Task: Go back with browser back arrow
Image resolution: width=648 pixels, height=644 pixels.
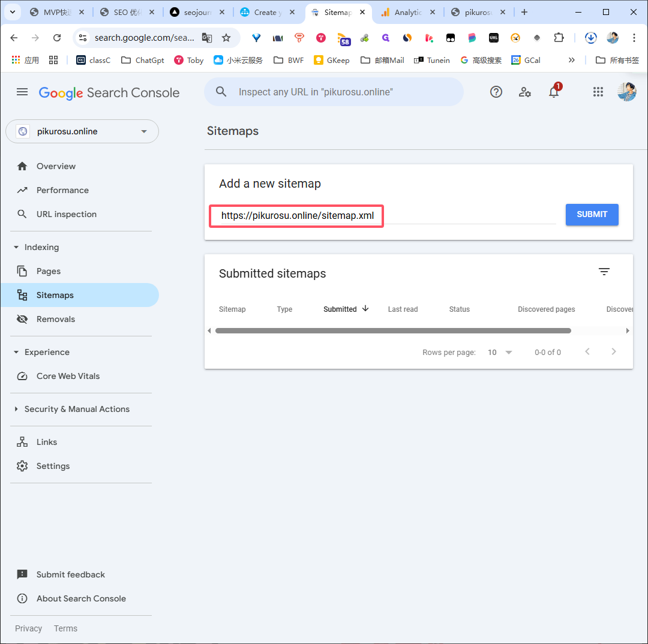Action: tap(14, 38)
